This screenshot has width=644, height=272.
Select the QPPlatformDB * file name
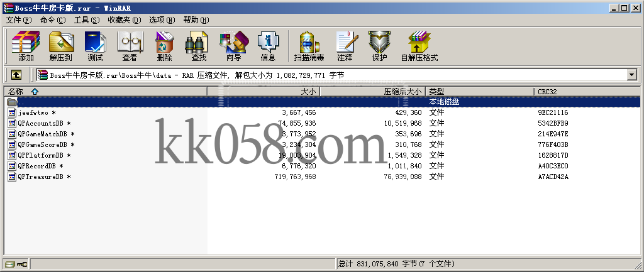click(44, 155)
